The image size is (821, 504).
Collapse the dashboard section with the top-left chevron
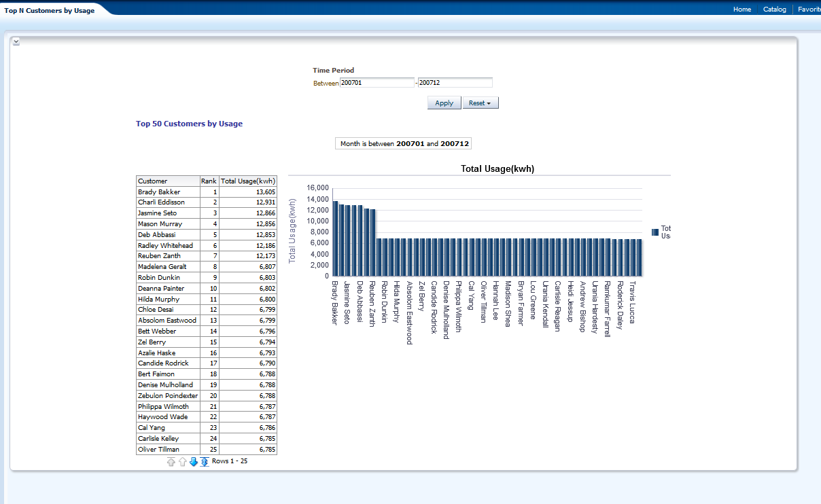[x=16, y=42]
